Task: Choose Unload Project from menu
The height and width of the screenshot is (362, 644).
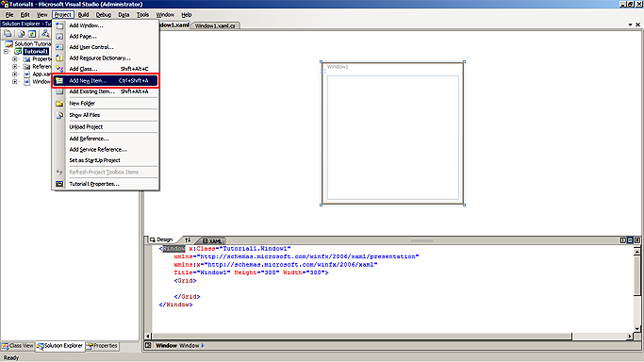Action: [x=106, y=127]
